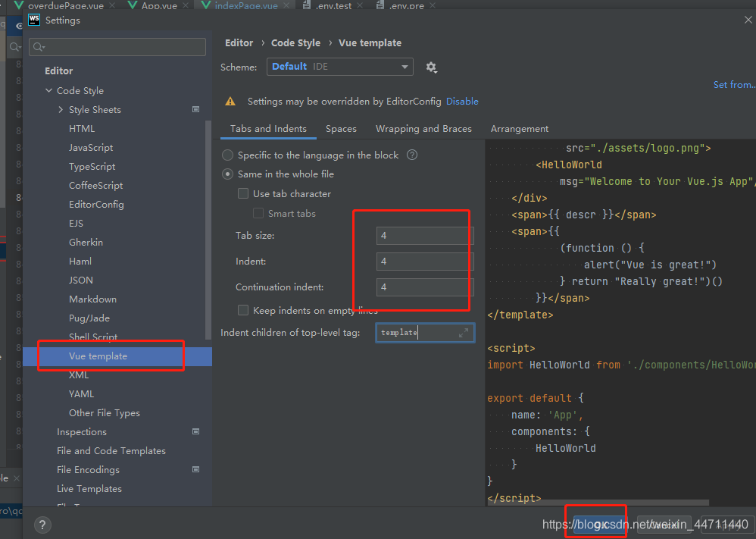The image size is (756, 539).
Task: Click the 'Set from...' link
Action: pyautogui.click(x=734, y=84)
